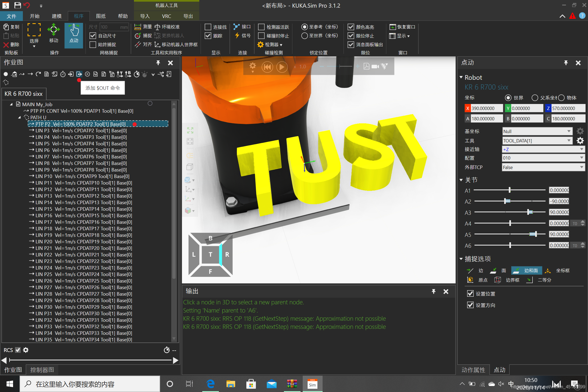This screenshot has width=588, height=392.
Task: Switch to the 控制器图 tab
Action: point(42,370)
